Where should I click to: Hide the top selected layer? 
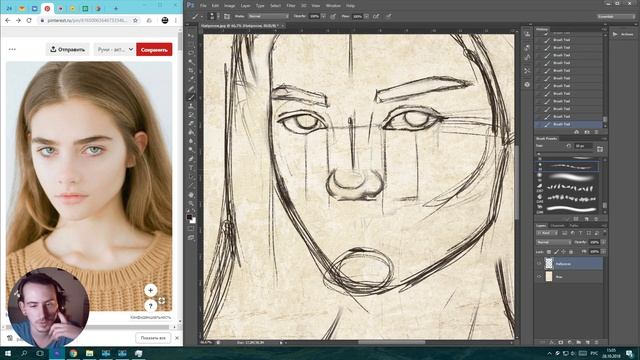pos(539,264)
